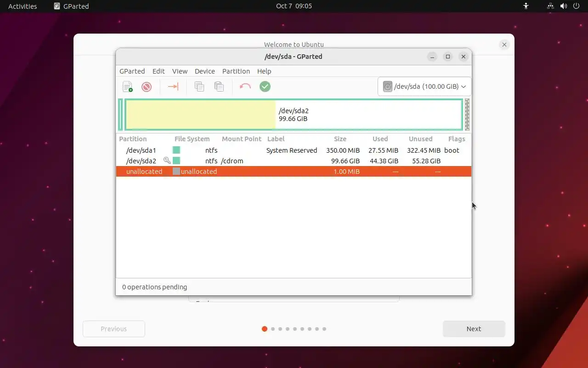This screenshot has width=588, height=368.
Task: Minimize the GParted window
Action: click(432, 57)
